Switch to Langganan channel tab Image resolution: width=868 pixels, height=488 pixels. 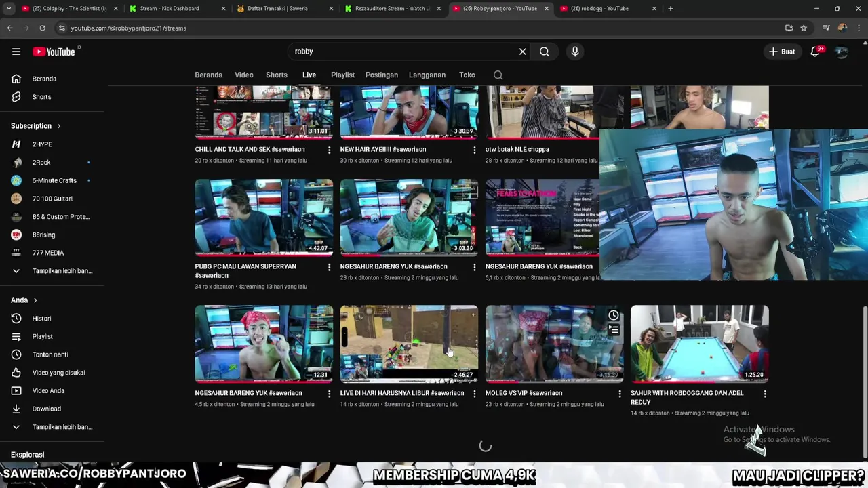[427, 75]
